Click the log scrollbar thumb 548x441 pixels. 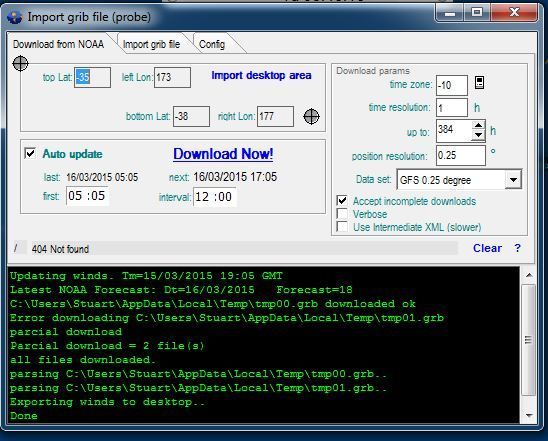pyautogui.click(x=529, y=340)
